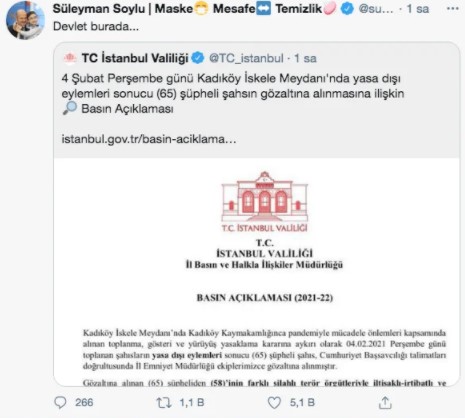Click the quoted tweet text about Kadıköy
465x418 pixels.
click(x=233, y=94)
